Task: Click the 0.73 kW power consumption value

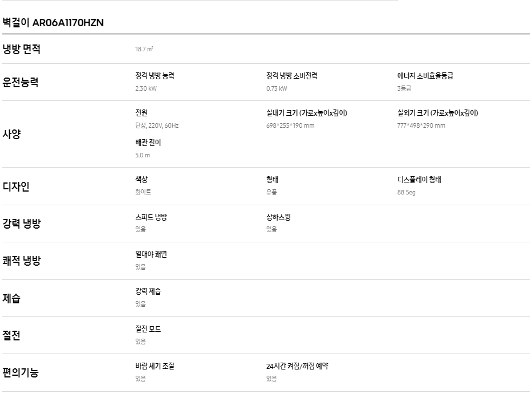Action: point(277,88)
